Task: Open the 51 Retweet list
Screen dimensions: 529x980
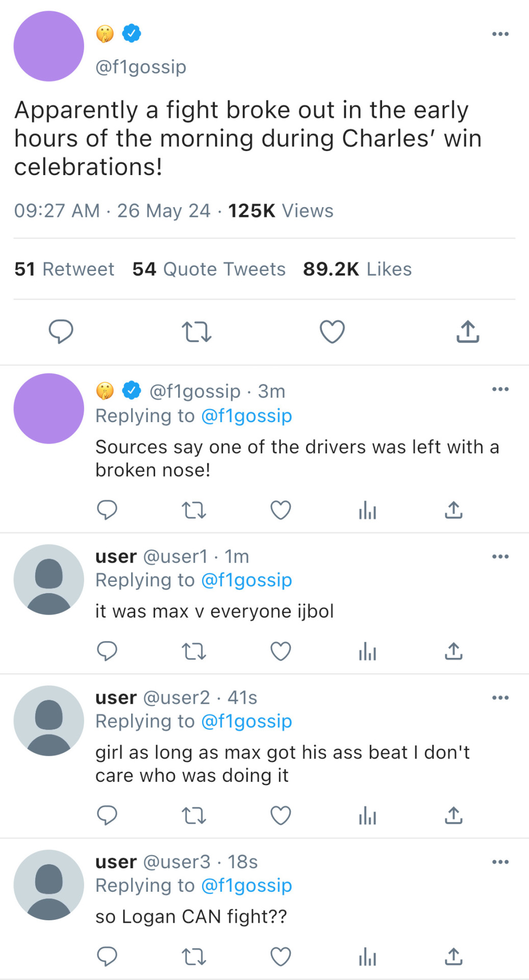Action: pyautogui.click(x=64, y=269)
